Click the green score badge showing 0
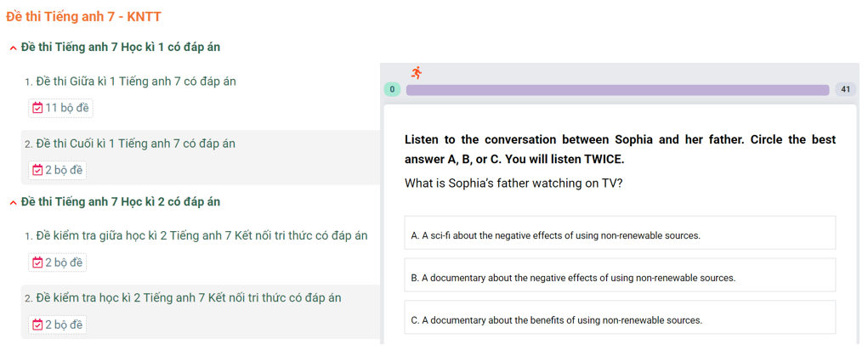The height and width of the screenshot is (350, 868). (x=392, y=89)
